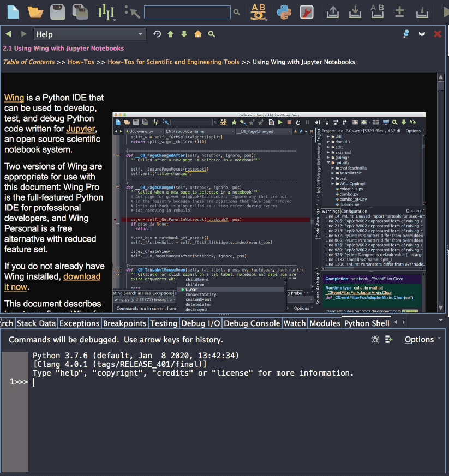The width and height of the screenshot is (449, 476).
Task: Save all files with the stacked disks icon
Action: tap(80, 13)
